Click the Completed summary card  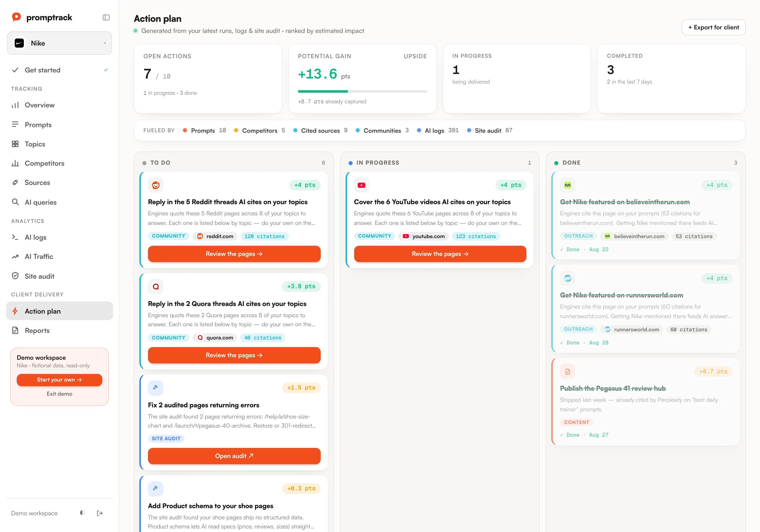coord(671,79)
